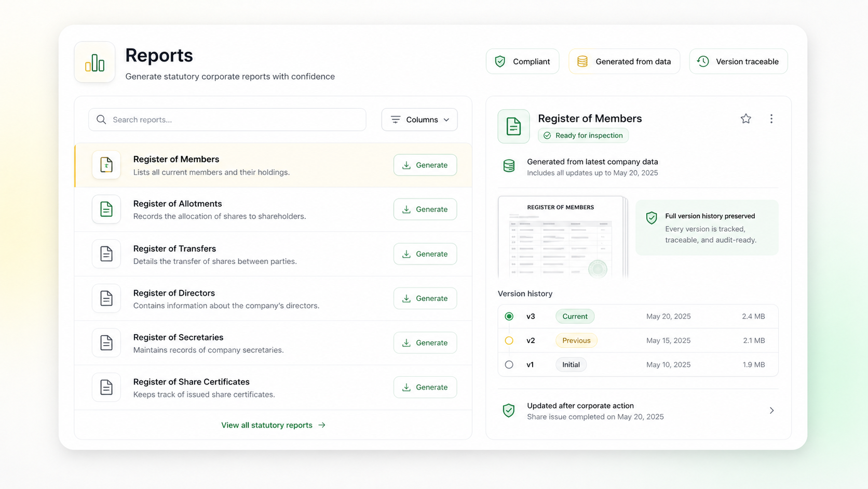Click the Compliant shield badge icon
This screenshot has width=868, height=489.
[500, 61]
